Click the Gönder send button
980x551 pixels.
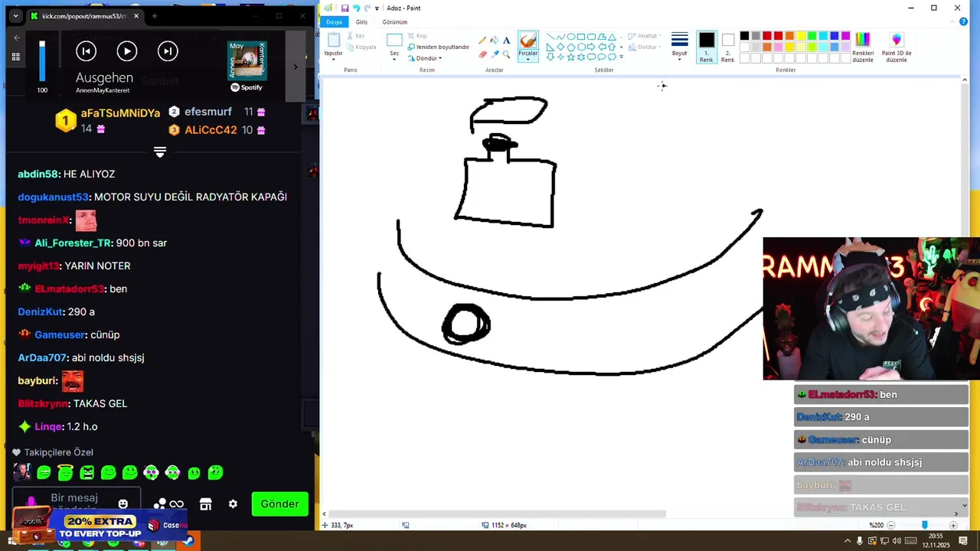(x=279, y=504)
